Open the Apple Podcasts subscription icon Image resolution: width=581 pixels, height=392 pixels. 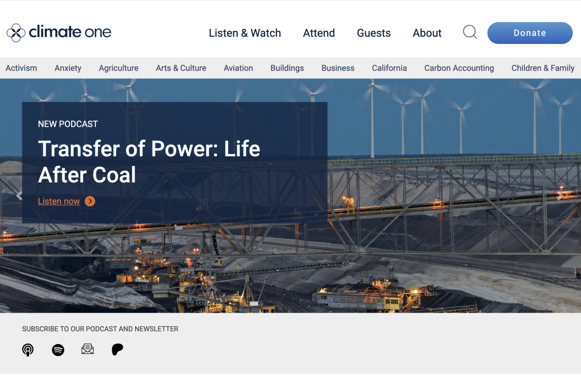click(28, 349)
